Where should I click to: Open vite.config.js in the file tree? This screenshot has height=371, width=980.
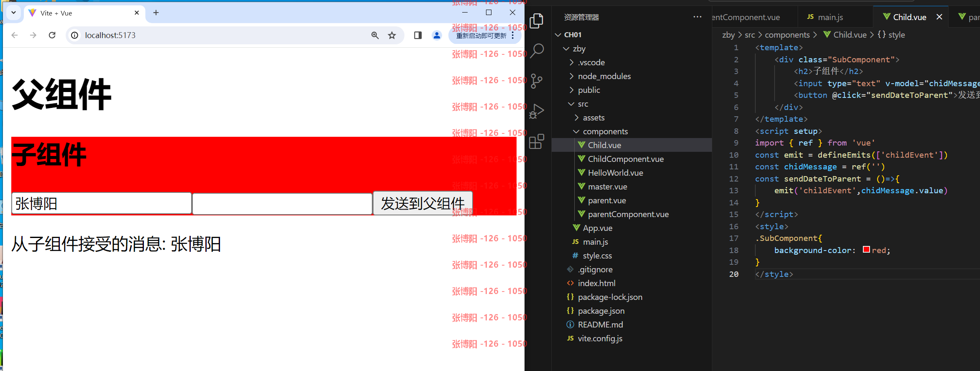tap(632, 338)
